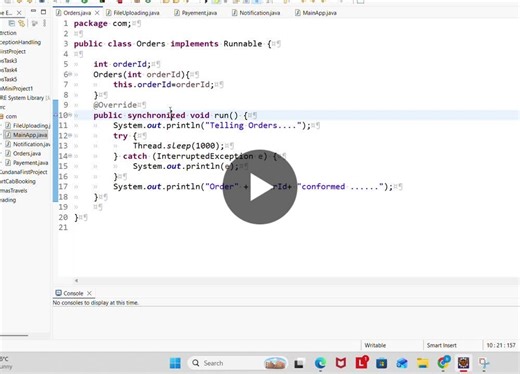Select the FirstProject entry in the tree
This screenshot has height=374, width=520.
[x=13, y=51]
